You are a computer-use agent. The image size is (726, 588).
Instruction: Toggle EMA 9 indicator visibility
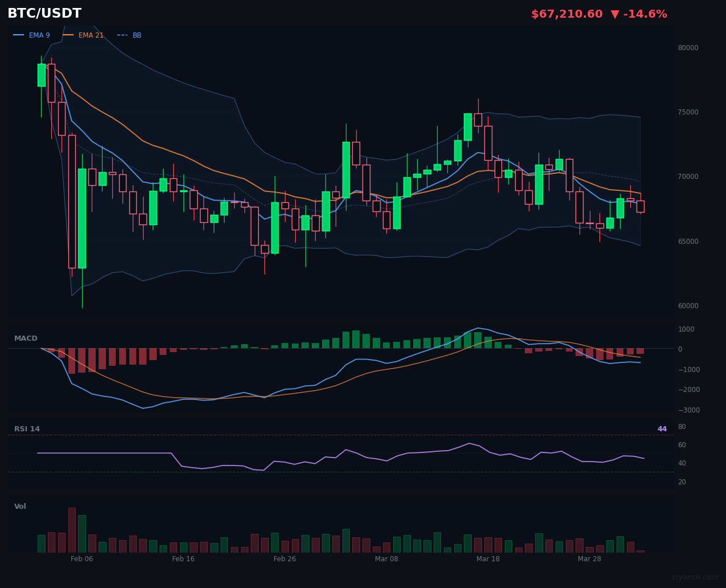tap(39, 35)
